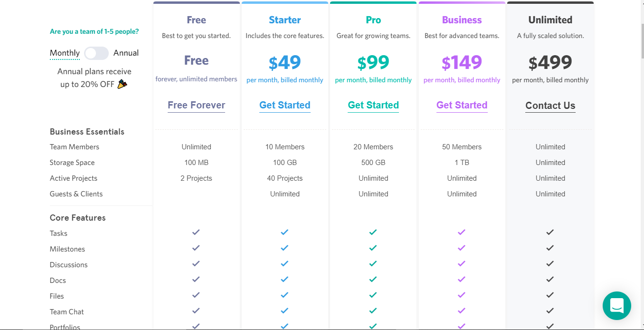The image size is (644, 330).
Task: Click the Business plan Docs checkmark
Action: 461,280
